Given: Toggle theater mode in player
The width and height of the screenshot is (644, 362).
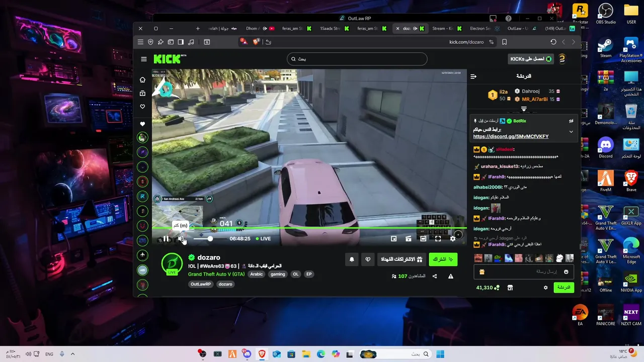Looking at the screenshot, I should 423,239.
